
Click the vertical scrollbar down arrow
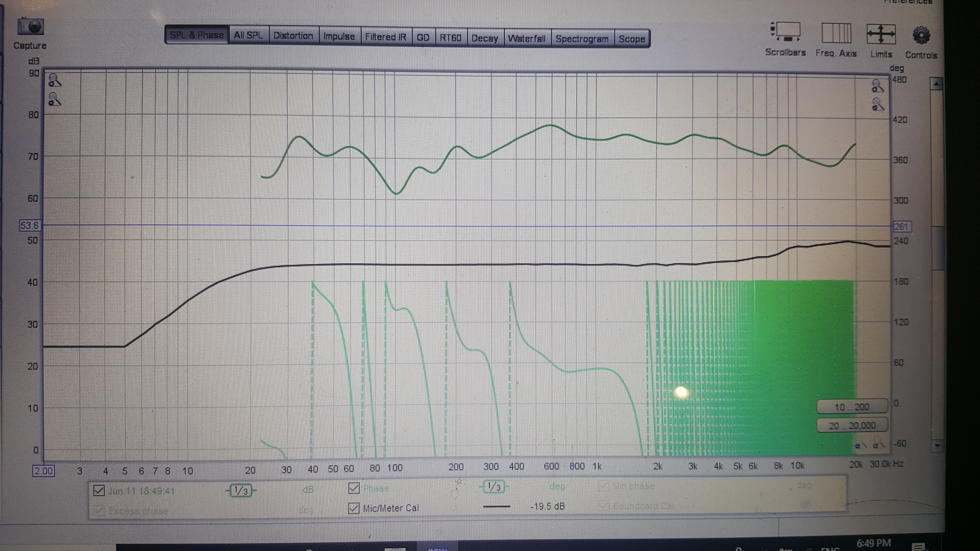click(x=937, y=445)
